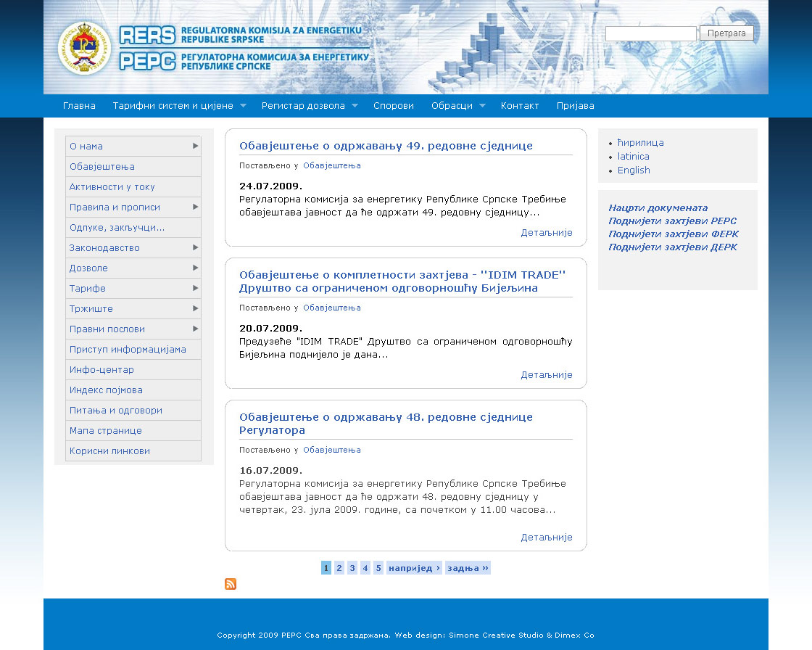
Task: Open Индекс појмова in the sidebar
Action: click(133, 390)
